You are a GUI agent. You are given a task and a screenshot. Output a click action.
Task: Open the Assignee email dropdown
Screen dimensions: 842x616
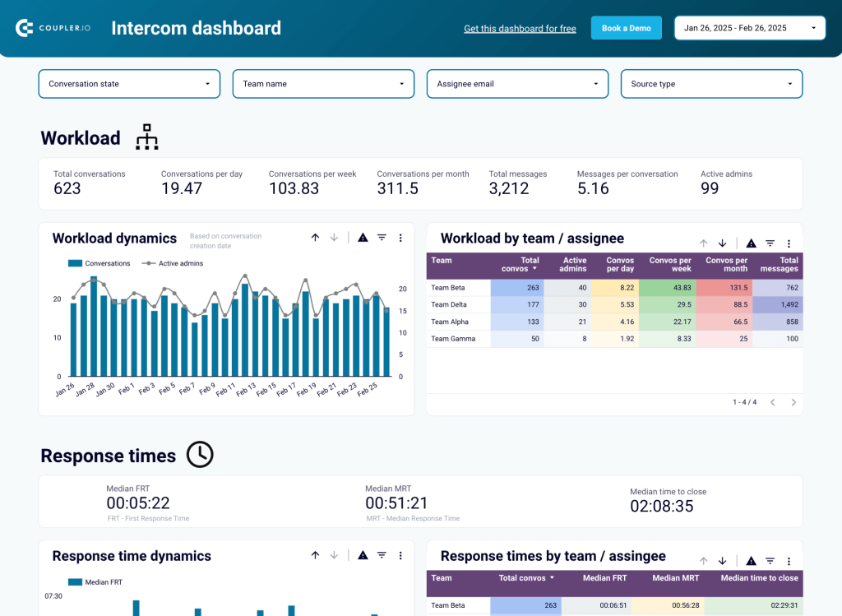tap(518, 84)
